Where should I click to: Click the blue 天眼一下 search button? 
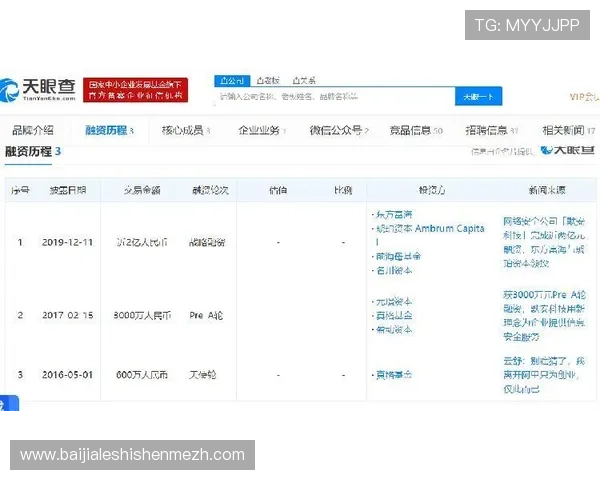point(478,96)
